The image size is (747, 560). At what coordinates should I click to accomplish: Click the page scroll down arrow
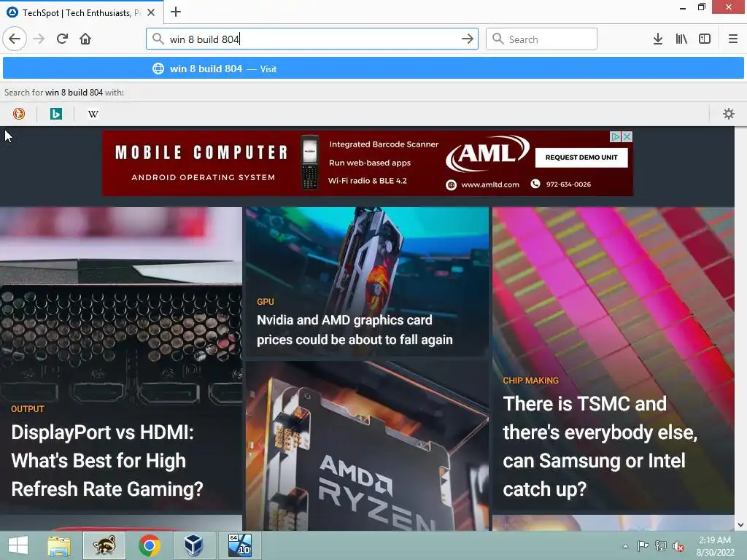pos(740,525)
